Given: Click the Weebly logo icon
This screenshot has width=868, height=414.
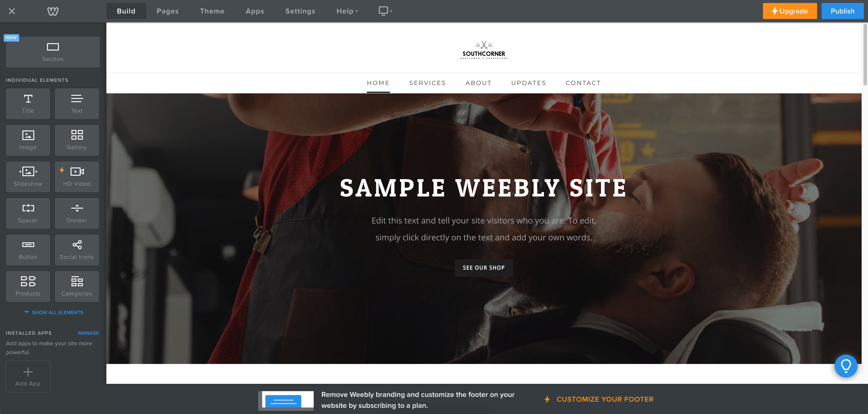Looking at the screenshot, I should (53, 11).
